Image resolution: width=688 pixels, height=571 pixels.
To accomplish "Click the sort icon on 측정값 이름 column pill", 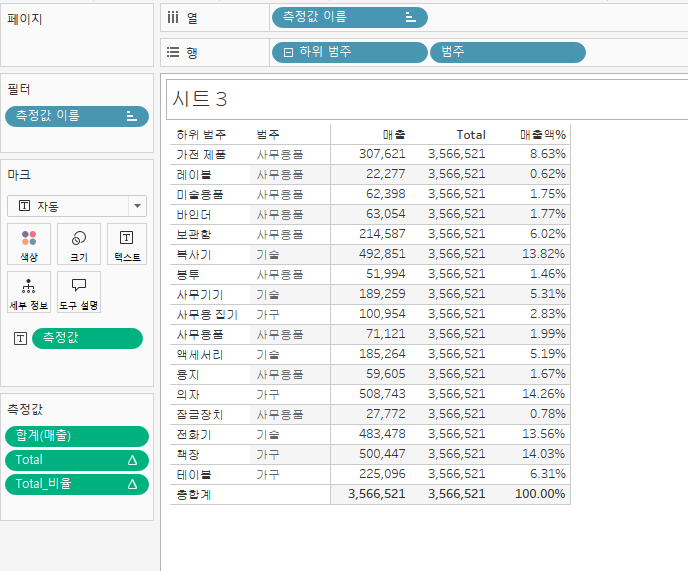I will pos(410,18).
